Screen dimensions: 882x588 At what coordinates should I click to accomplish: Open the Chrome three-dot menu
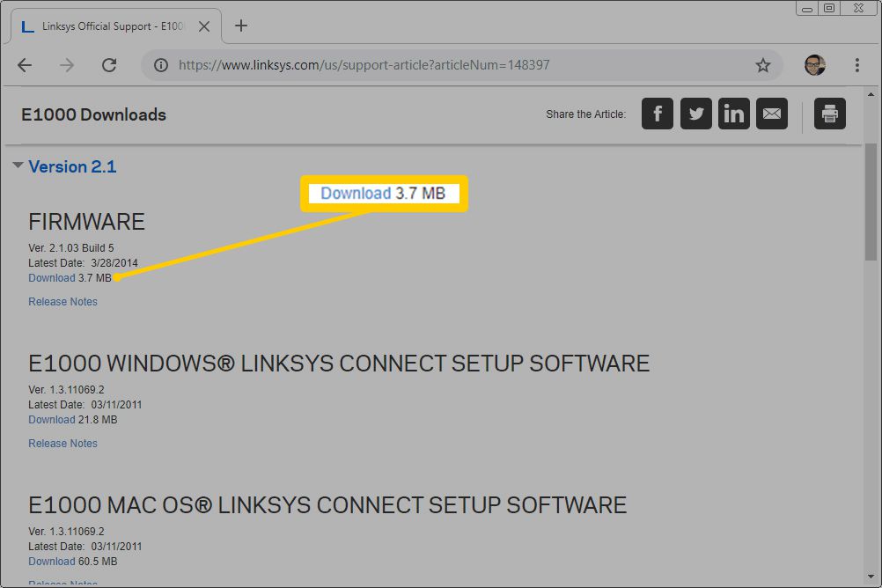click(x=856, y=65)
